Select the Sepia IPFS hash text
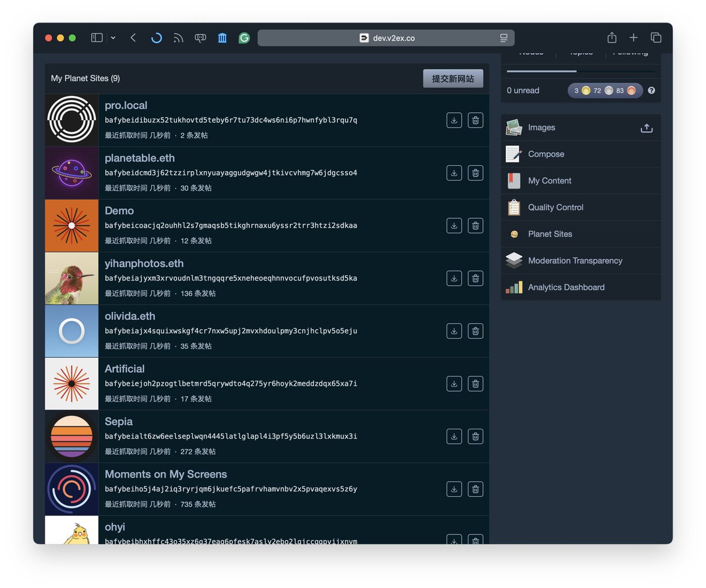Image resolution: width=706 pixels, height=588 pixels. point(231,436)
